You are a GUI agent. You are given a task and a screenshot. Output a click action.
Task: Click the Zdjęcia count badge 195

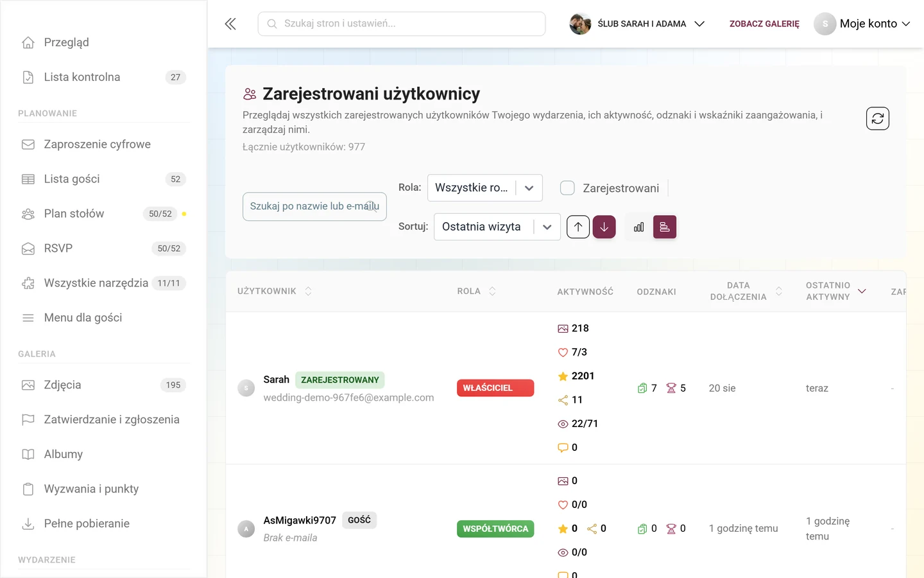(173, 385)
